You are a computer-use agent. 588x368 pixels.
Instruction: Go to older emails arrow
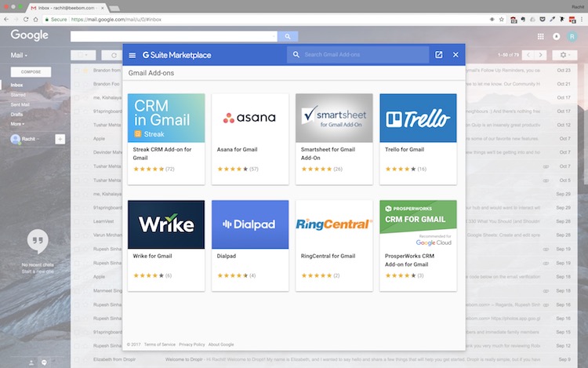coord(540,55)
